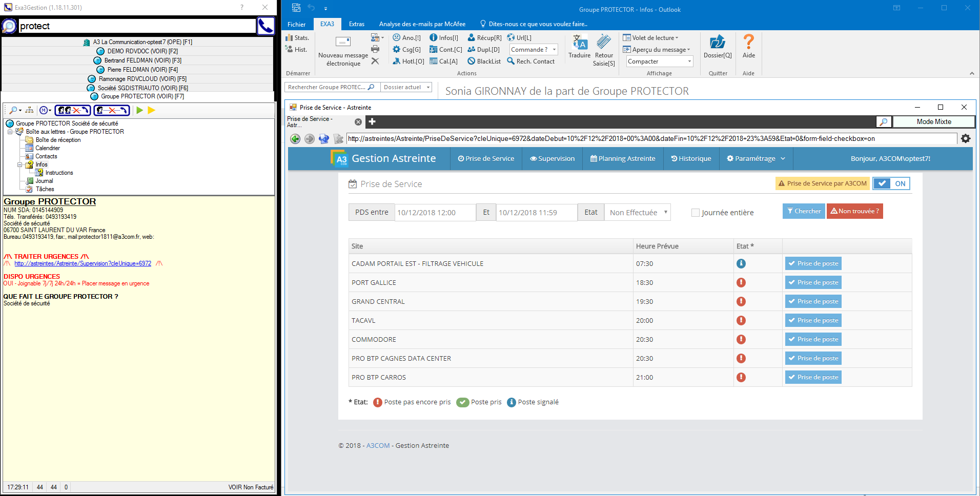980x496 pixels.
Task: Click the Hotl.[O] action
Action: tap(409, 61)
